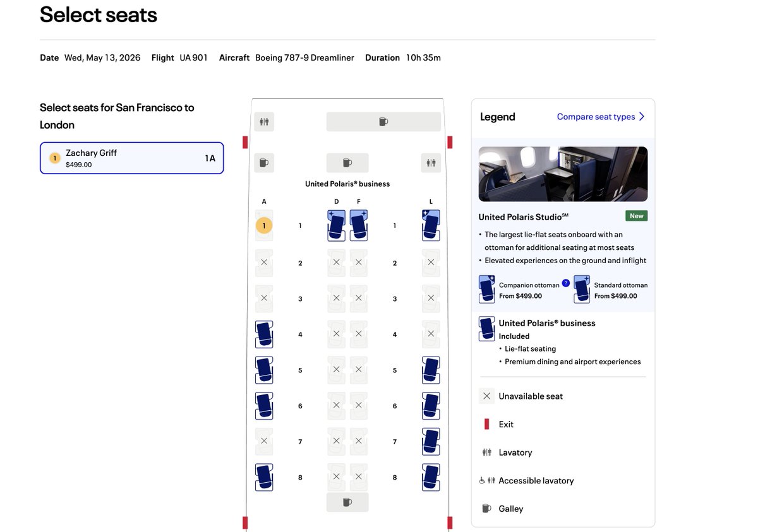Pick Polaris Studio seat 1F
This screenshot has height=532, width=758.
click(358, 225)
